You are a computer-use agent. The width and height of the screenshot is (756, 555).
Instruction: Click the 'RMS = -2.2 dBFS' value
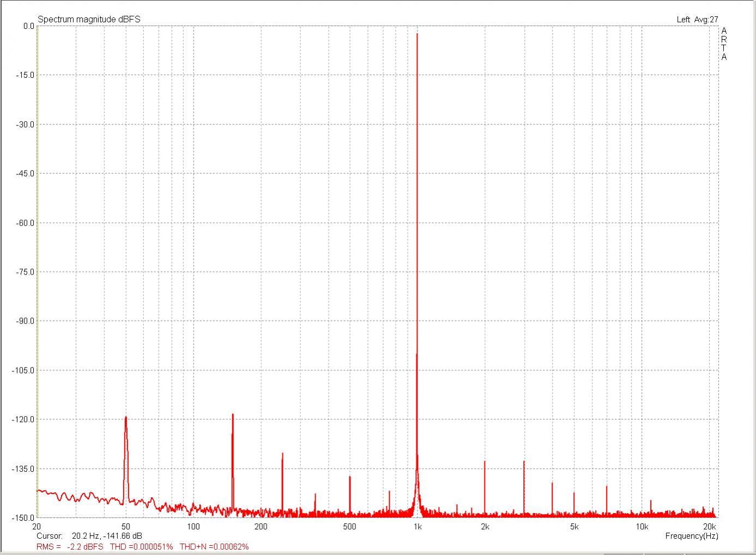point(70,546)
